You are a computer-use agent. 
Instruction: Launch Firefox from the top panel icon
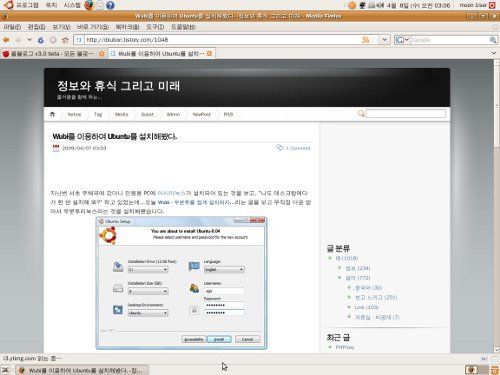[x=89, y=5]
